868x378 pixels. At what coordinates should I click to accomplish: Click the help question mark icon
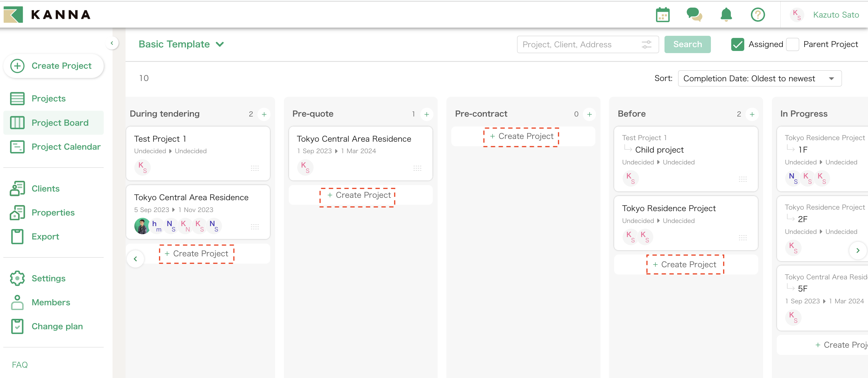pyautogui.click(x=758, y=15)
